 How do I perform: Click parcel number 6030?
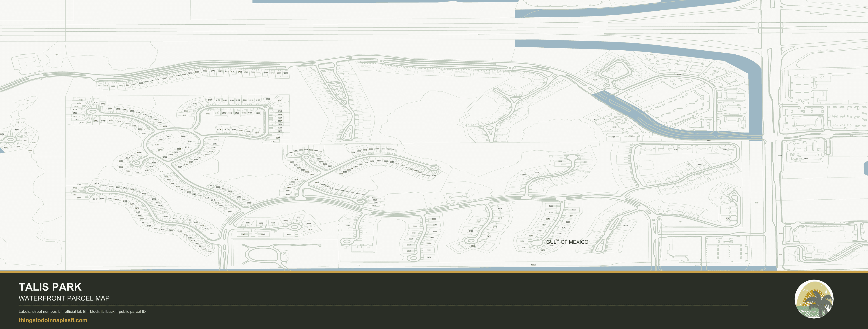(x=212, y=186)
